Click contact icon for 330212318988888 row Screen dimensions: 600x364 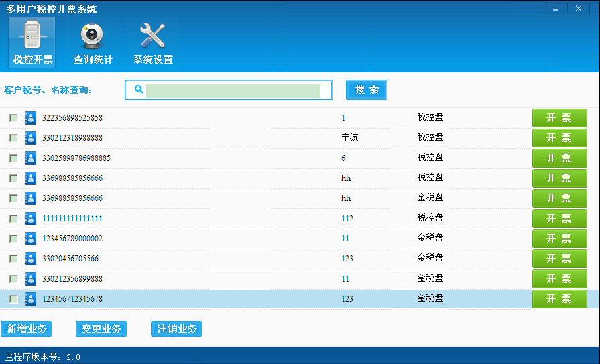[x=30, y=138]
